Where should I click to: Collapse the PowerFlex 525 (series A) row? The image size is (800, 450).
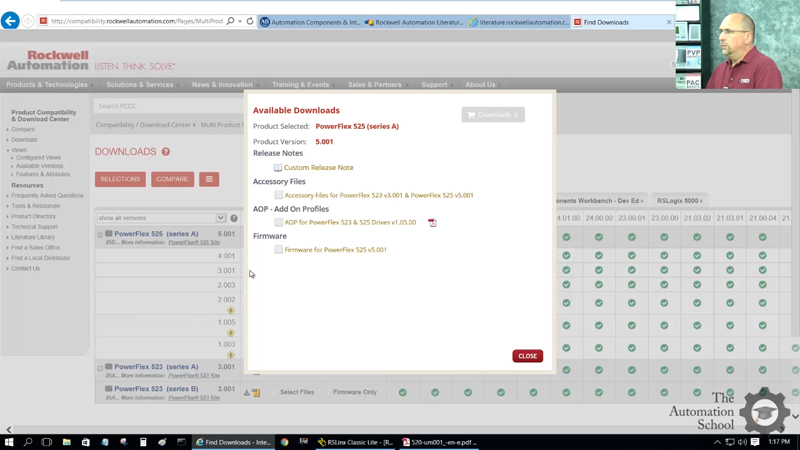pyautogui.click(x=101, y=235)
